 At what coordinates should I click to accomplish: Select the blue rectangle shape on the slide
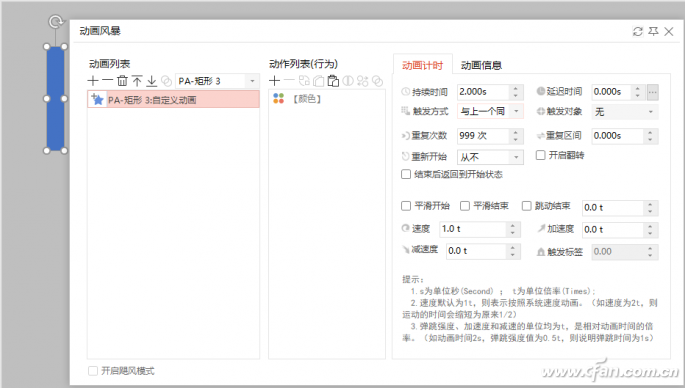point(55,98)
